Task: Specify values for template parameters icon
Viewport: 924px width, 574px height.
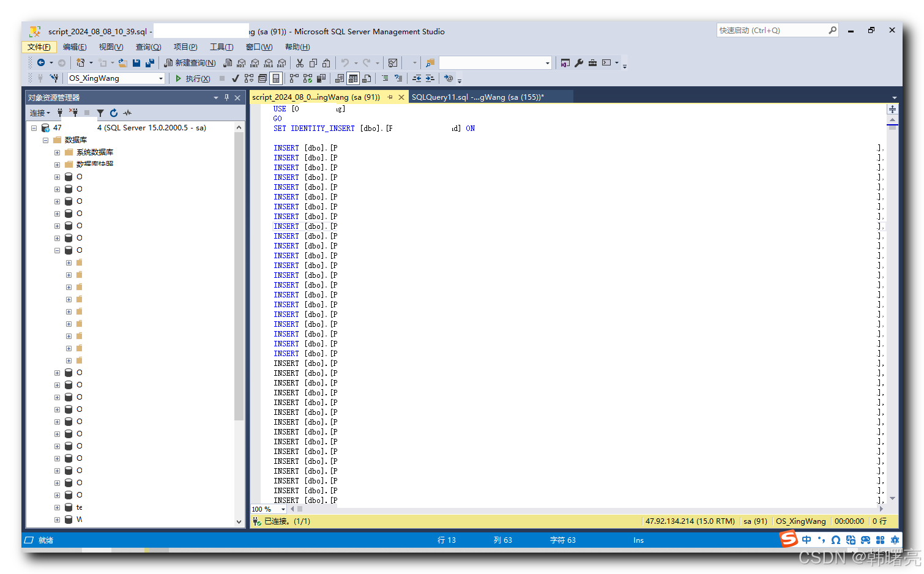Action: (449, 78)
